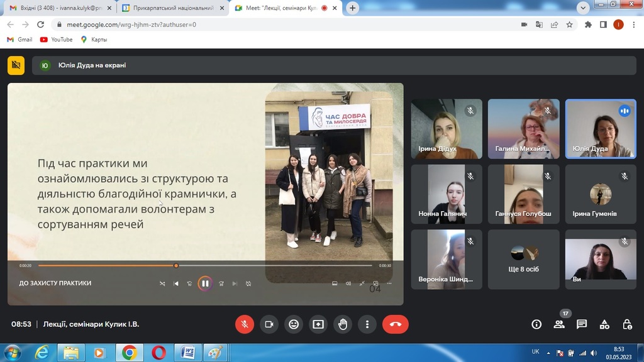Open host controls lock icon
This screenshot has width=644, height=362.
(x=627, y=324)
